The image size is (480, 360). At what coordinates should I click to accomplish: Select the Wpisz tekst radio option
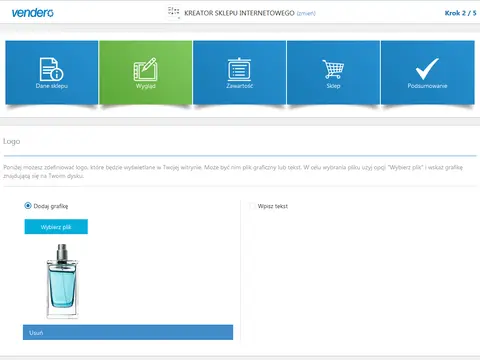pyautogui.click(x=252, y=206)
